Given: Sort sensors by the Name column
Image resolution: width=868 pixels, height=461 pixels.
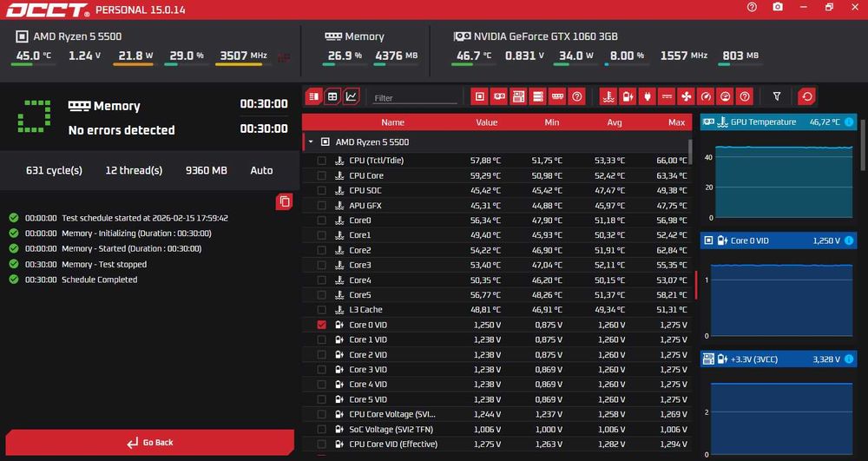Looking at the screenshot, I should click(392, 122).
